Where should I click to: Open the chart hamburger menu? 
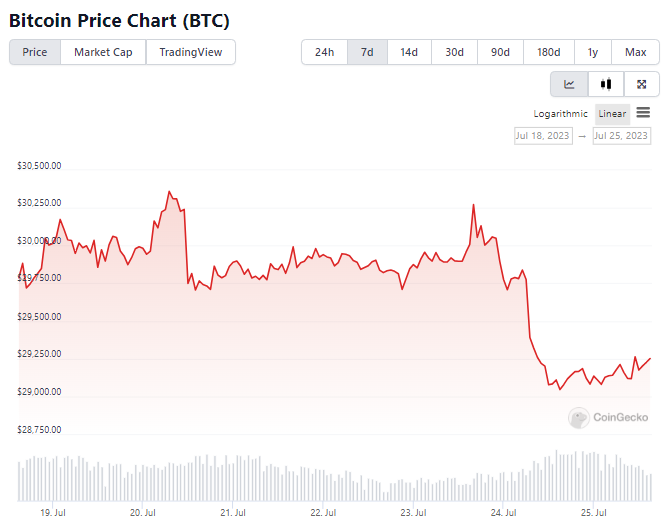(x=643, y=112)
